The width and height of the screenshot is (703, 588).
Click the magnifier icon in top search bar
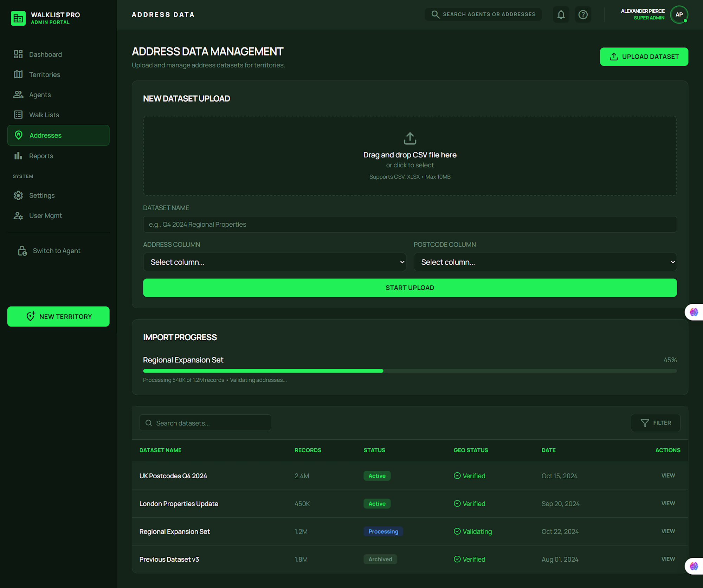click(435, 14)
